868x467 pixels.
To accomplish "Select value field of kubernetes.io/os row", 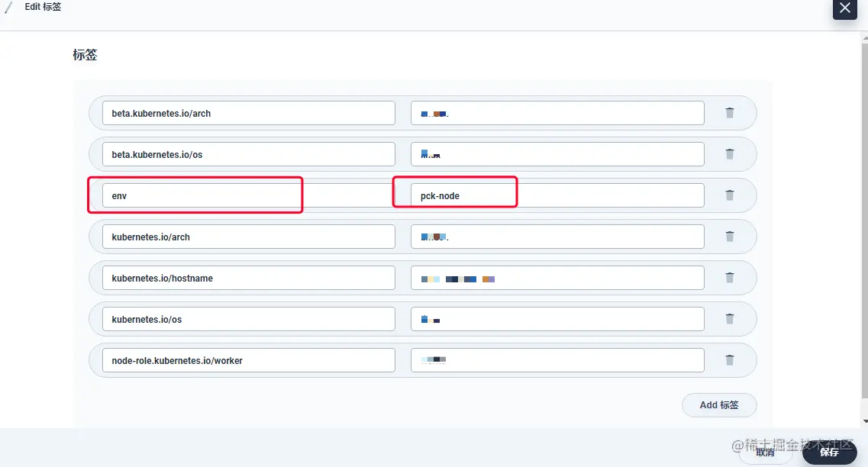I will click(x=557, y=319).
